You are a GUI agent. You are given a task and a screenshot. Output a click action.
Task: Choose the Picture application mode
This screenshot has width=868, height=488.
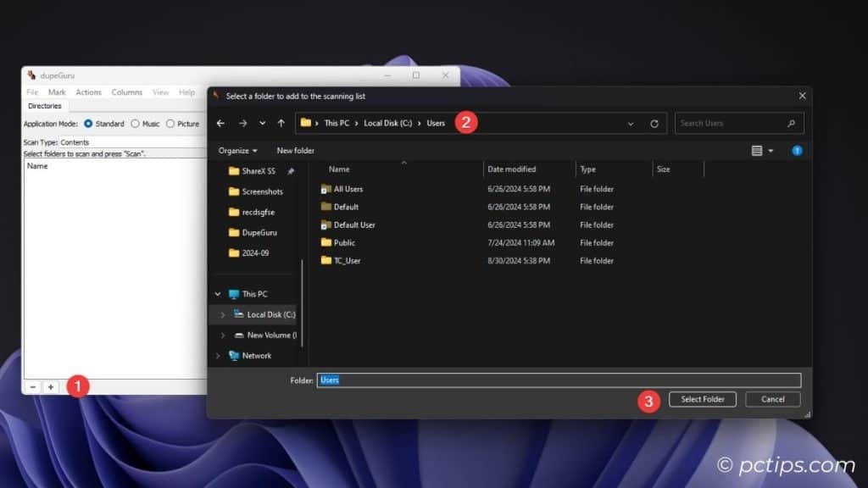[170, 124]
